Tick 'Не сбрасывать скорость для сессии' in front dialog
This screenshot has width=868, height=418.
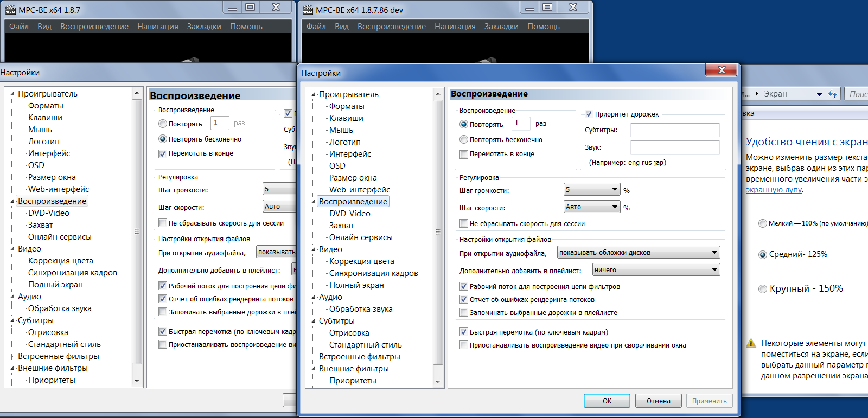coord(464,223)
